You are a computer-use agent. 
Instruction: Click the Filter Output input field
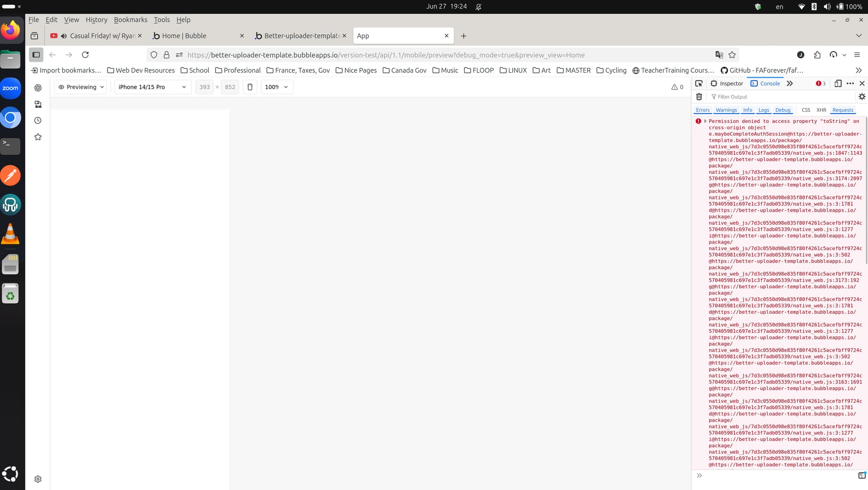(782, 97)
